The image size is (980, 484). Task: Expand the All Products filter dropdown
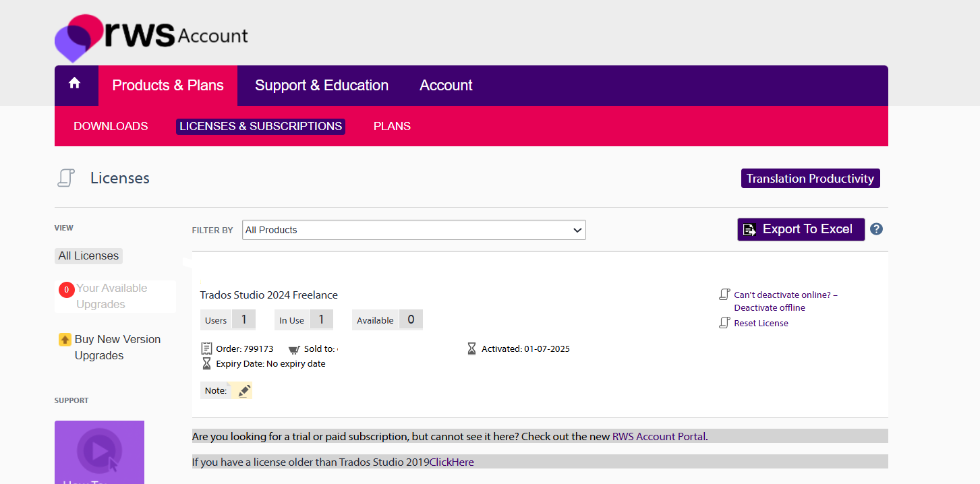coord(414,230)
